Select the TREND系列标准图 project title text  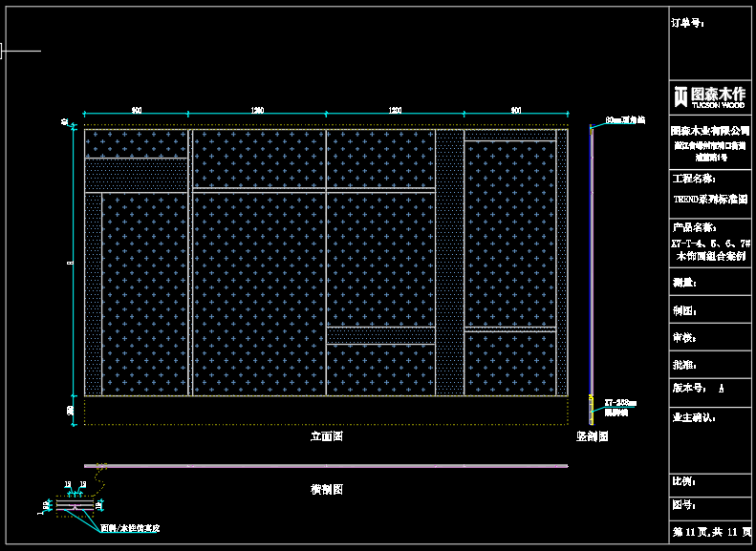pos(710,201)
